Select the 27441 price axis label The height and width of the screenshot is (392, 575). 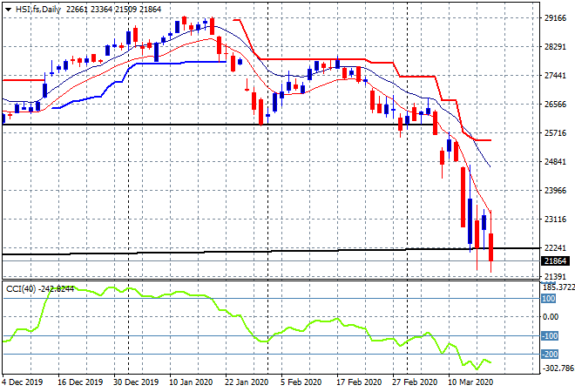coord(555,76)
